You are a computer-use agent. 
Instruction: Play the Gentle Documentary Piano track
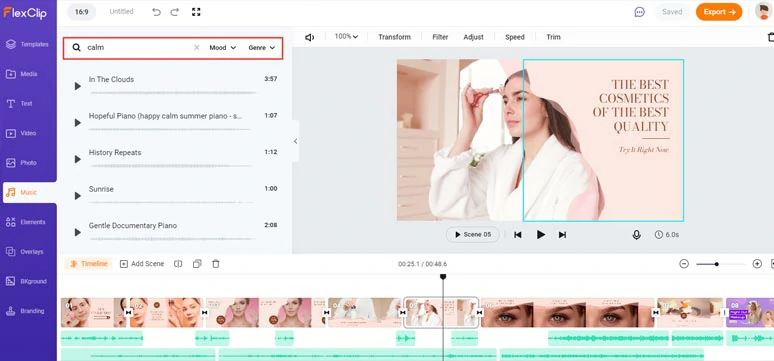77,233
